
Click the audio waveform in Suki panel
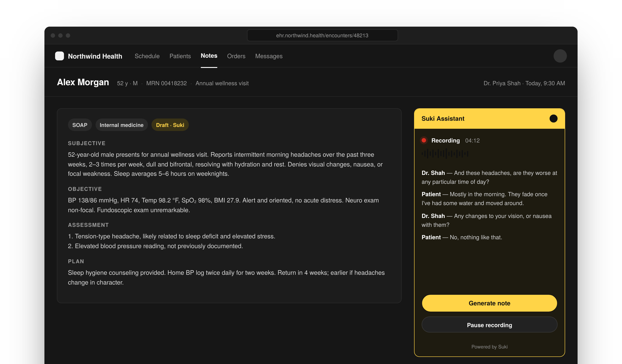pos(445,154)
